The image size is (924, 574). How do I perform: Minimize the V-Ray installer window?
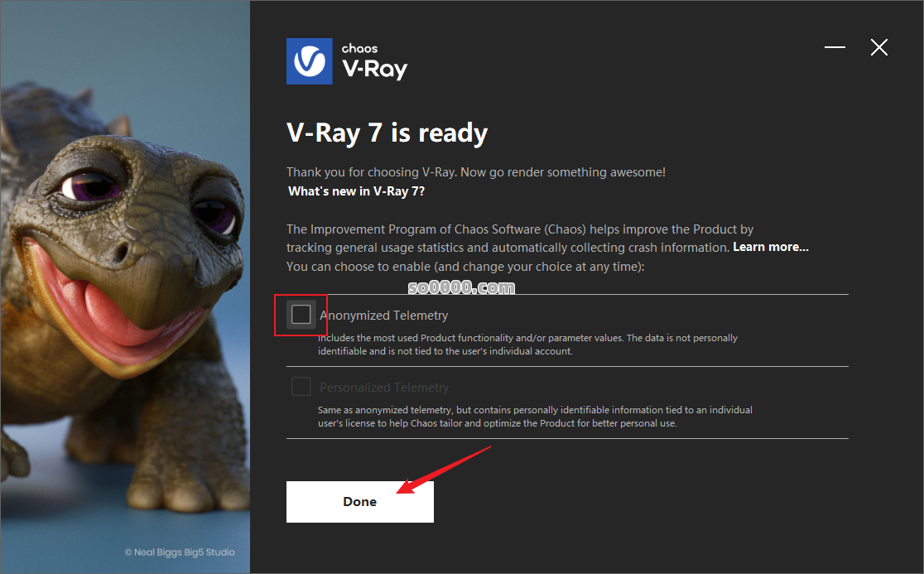pos(835,47)
